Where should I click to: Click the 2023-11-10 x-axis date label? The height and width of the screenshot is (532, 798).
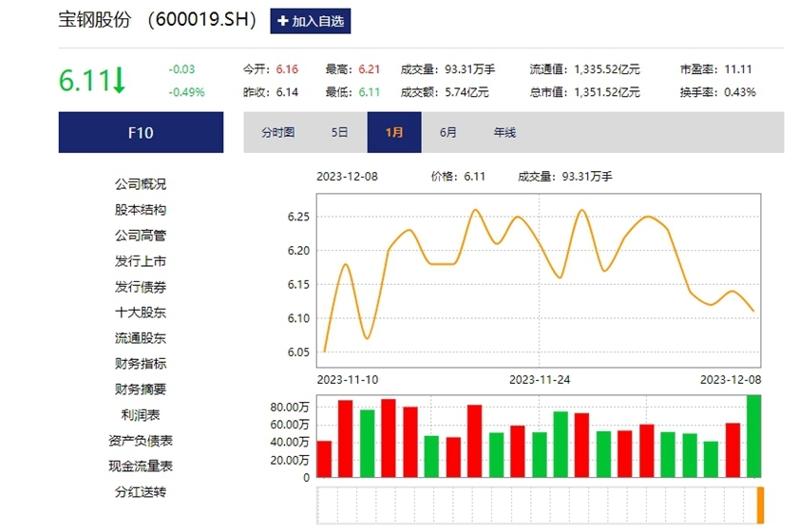click(x=348, y=380)
